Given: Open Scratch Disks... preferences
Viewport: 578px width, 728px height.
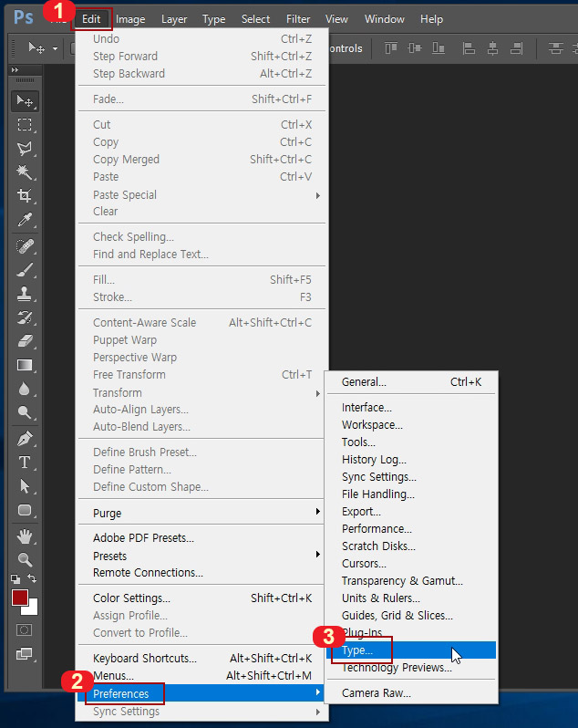Looking at the screenshot, I should pos(411,546).
